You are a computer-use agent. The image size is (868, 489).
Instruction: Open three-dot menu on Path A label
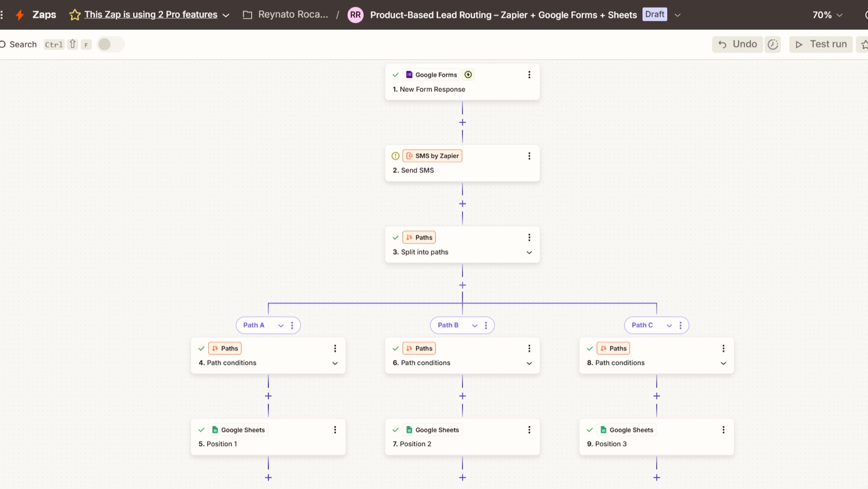coord(292,325)
